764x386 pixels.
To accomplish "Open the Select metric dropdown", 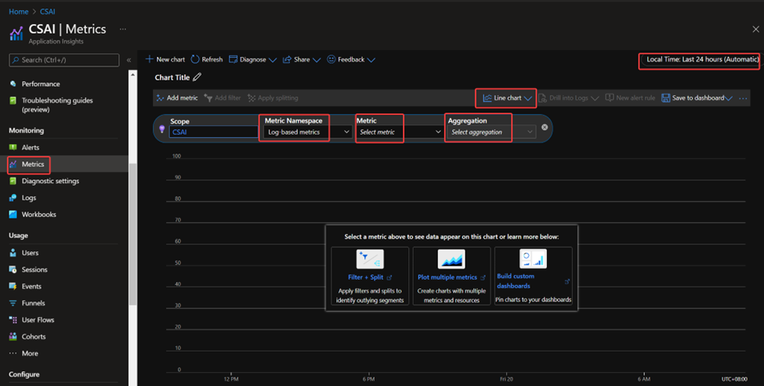I will tap(400, 132).
